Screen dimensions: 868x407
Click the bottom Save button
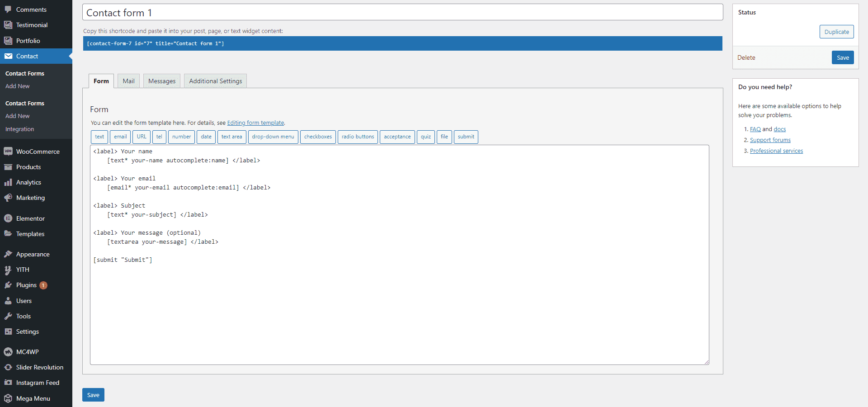(93, 395)
